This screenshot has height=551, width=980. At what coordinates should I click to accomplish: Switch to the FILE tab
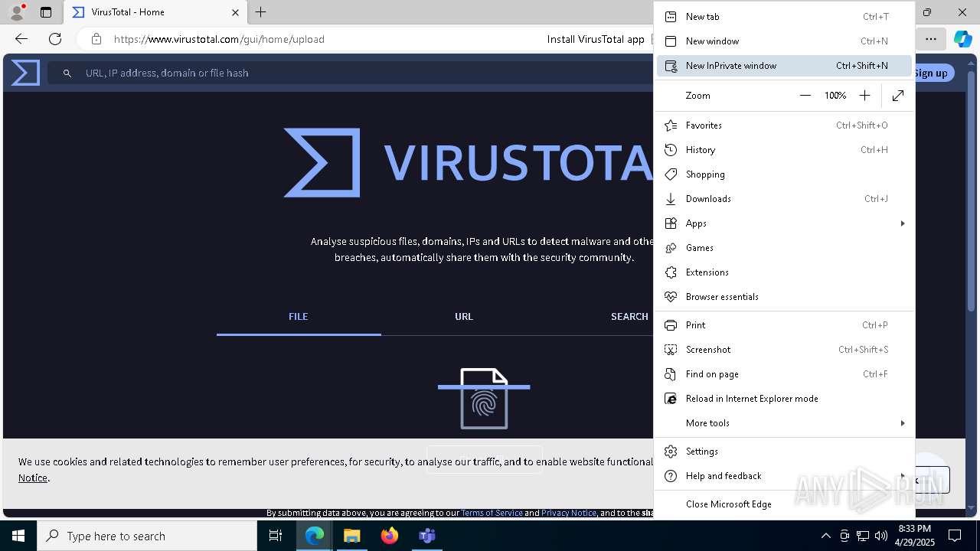[x=299, y=317]
